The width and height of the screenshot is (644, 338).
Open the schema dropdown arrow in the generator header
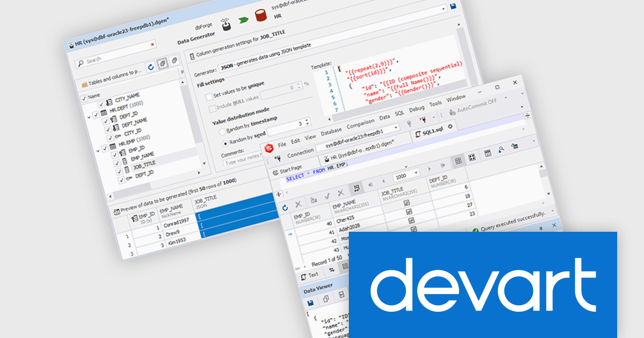coord(444,10)
